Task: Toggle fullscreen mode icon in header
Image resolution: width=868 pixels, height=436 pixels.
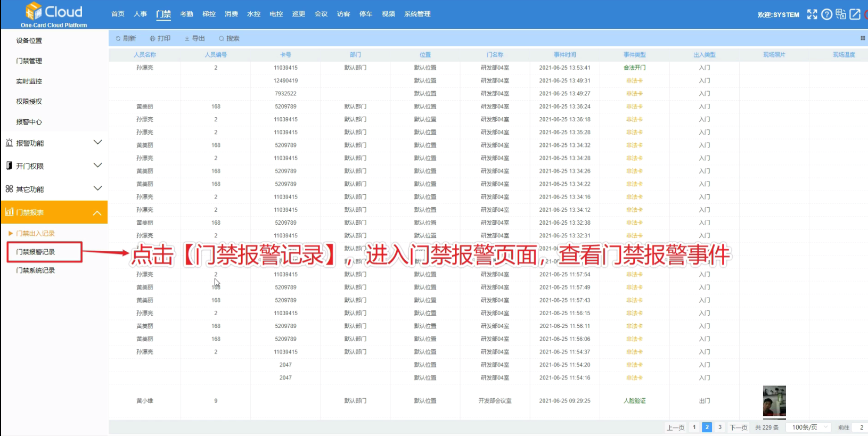Action: (812, 14)
